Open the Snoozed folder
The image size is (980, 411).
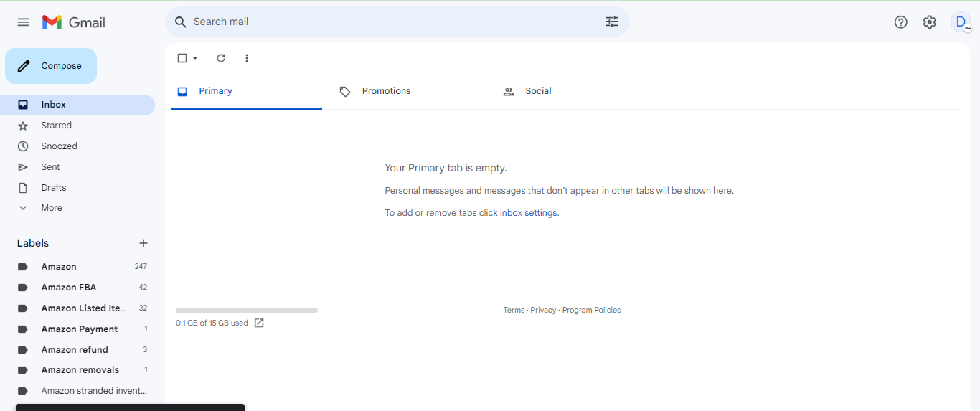(77, 146)
